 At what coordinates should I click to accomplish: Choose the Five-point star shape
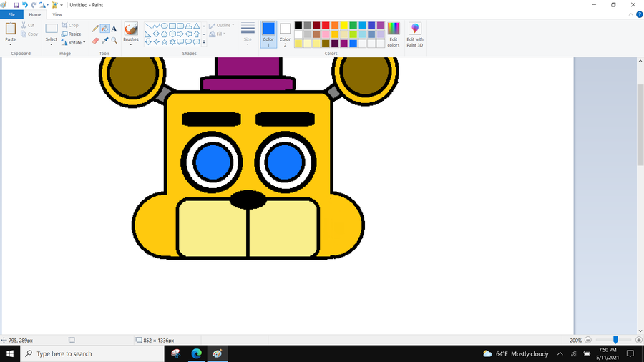point(164,42)
